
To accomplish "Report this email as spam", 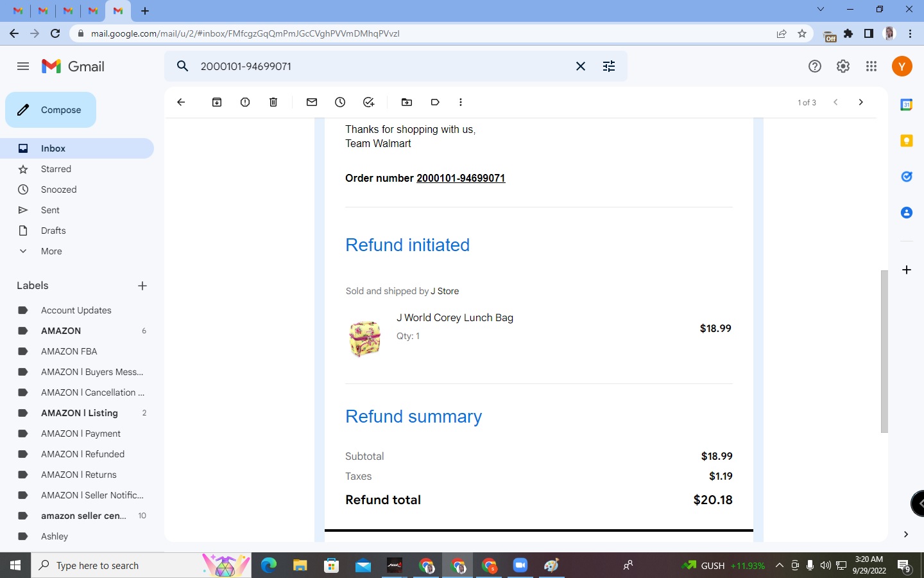I will pyautogui.click(x=245, y=102).
